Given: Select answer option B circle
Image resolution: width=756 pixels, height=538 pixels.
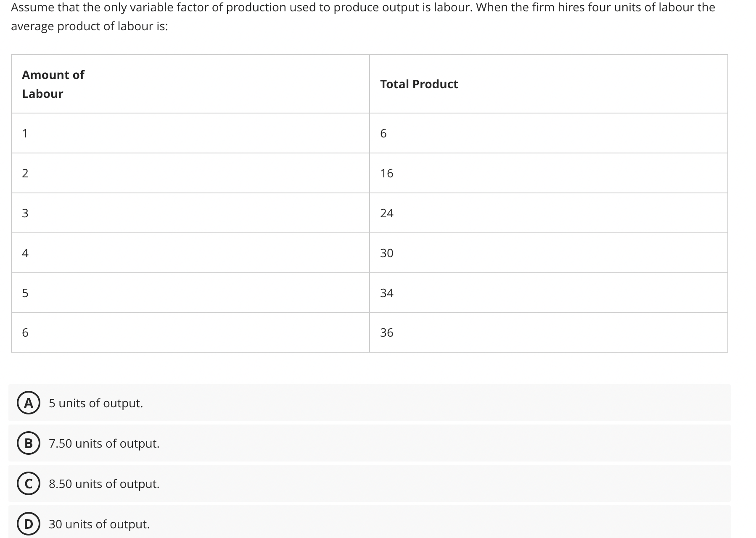Looking at the screenshot, I should (x=29, y=443).
